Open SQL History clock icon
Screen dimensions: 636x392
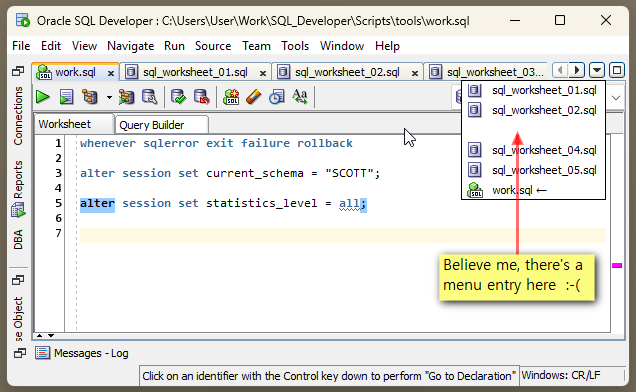click(277, 97)
